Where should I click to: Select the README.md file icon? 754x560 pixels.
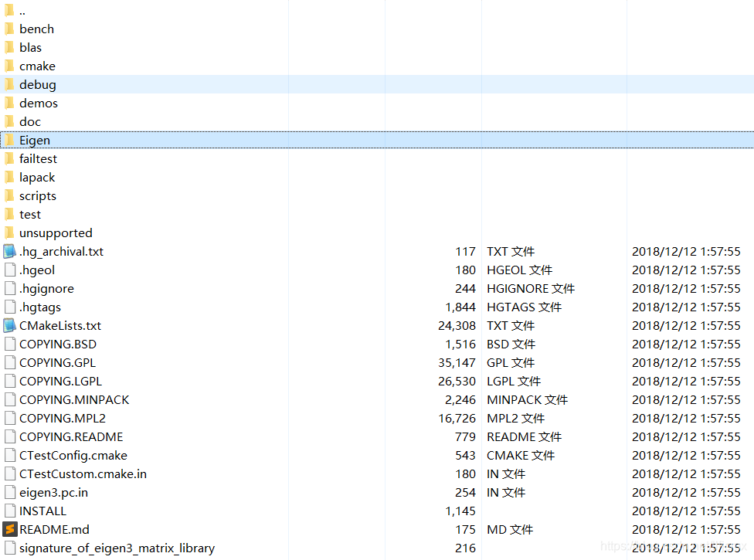click(x=11, y=529)
